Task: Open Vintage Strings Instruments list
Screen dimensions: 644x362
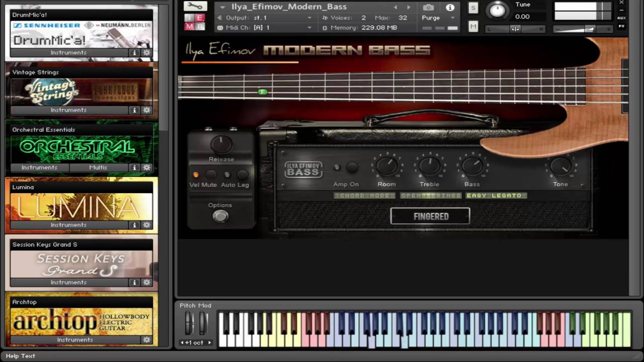Action: tap(69, 110)
